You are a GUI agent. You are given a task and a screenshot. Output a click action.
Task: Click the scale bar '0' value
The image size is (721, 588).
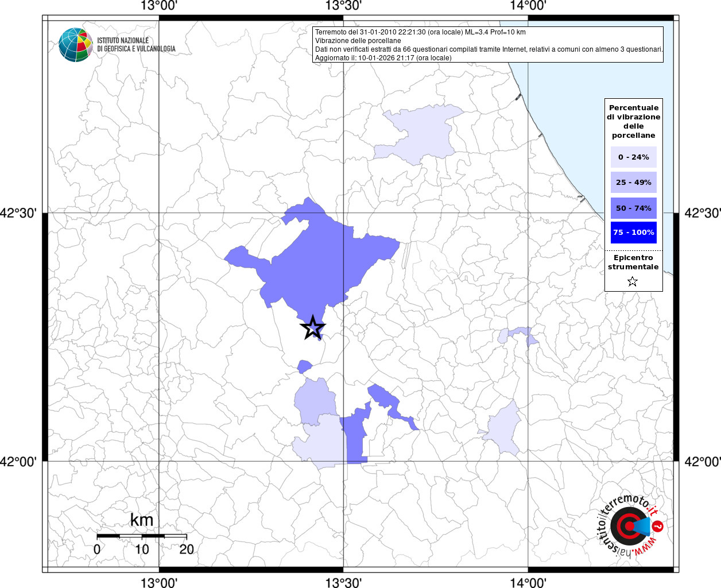[97, 550]
